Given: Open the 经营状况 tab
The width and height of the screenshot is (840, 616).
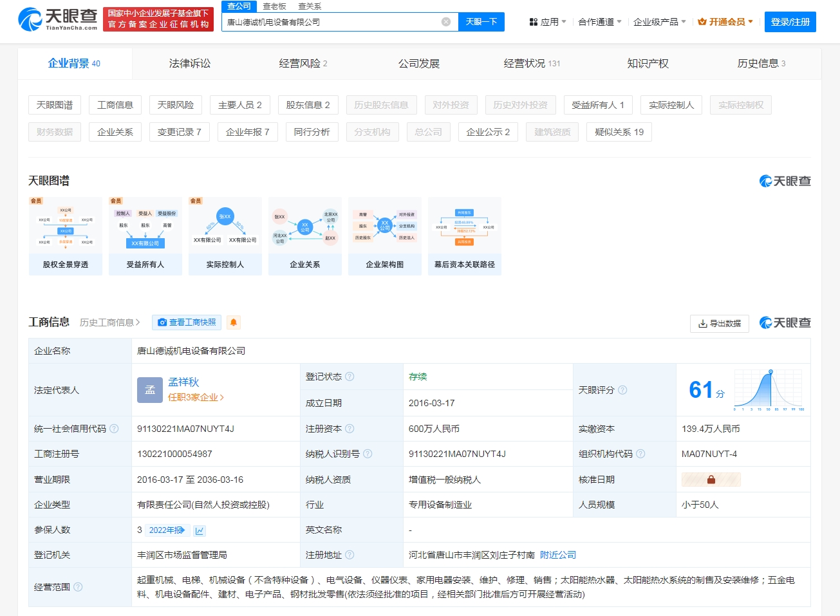Looking at the screenshot, I should (x=532, y=64).
